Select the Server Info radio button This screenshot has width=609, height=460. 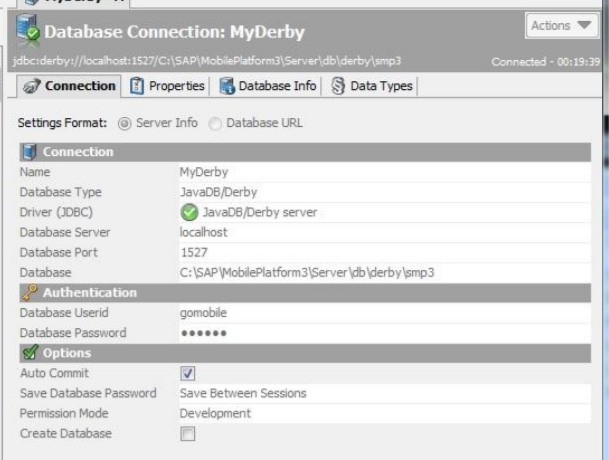(x=124, y=124)
